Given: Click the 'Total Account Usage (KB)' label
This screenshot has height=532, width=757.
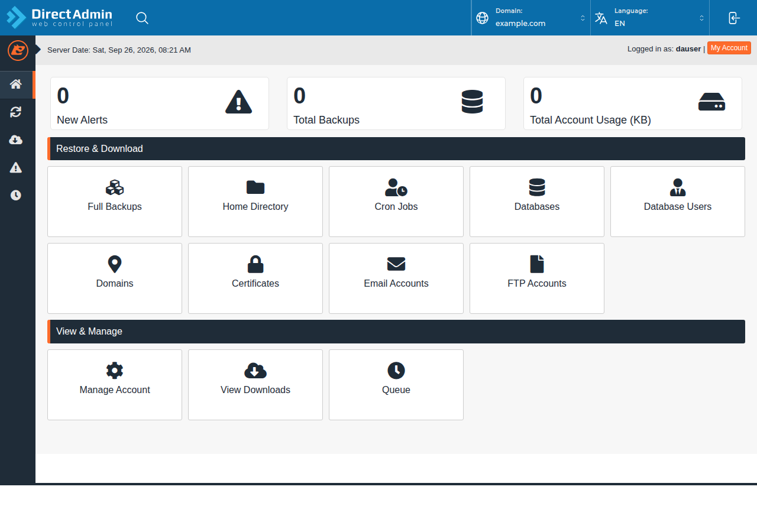Looking at the screenshot, I should (x=590, y=120).
